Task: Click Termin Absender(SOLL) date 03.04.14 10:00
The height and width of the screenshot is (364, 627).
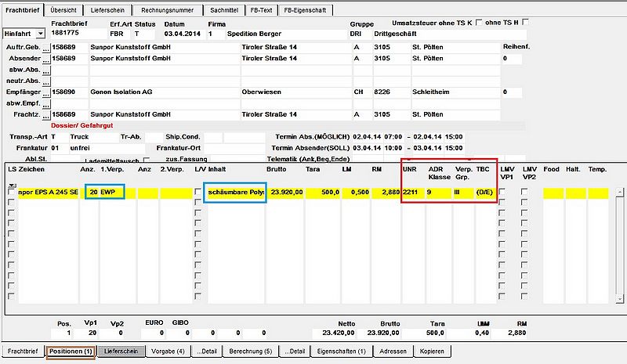Action: (378, 148)
